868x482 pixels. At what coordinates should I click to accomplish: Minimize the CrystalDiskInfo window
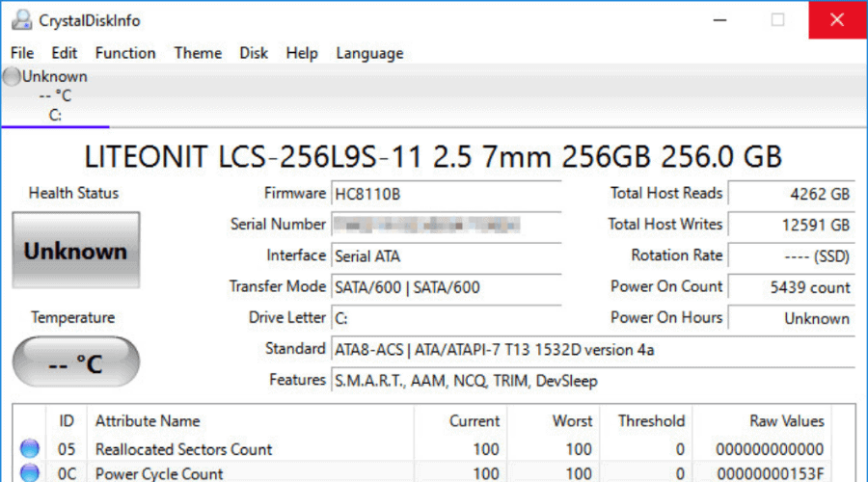pyautogui.click(x=720, y=20)
